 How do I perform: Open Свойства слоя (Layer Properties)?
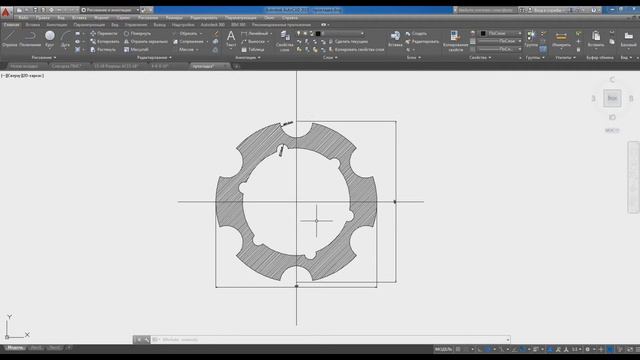(x=284, y=40)
